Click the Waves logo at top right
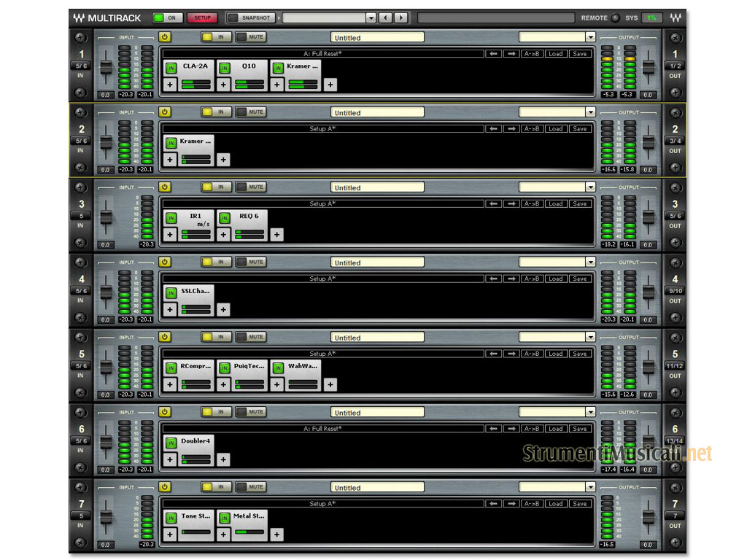Screen dimensions: 747x560 [x=675, y=17]
